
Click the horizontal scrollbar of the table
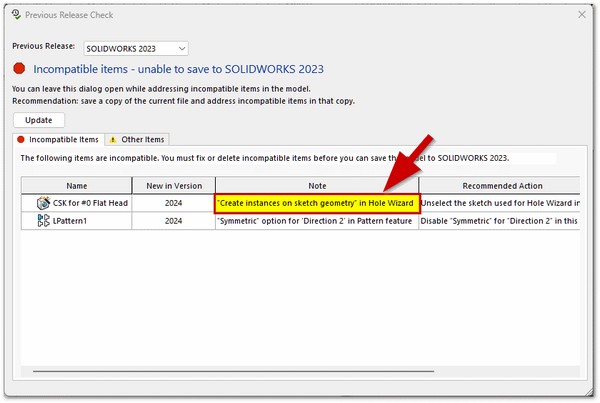click(233, 371)
